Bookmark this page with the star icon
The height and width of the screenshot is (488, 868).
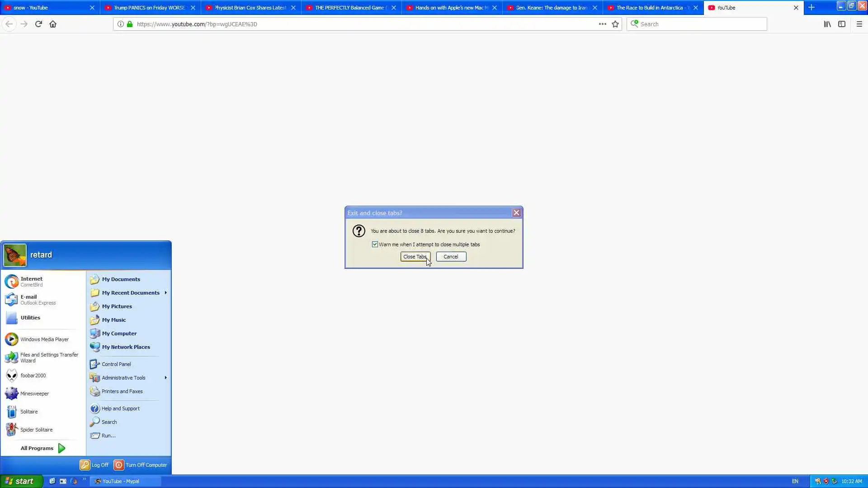pyautogui.click(x=615, y=24)
